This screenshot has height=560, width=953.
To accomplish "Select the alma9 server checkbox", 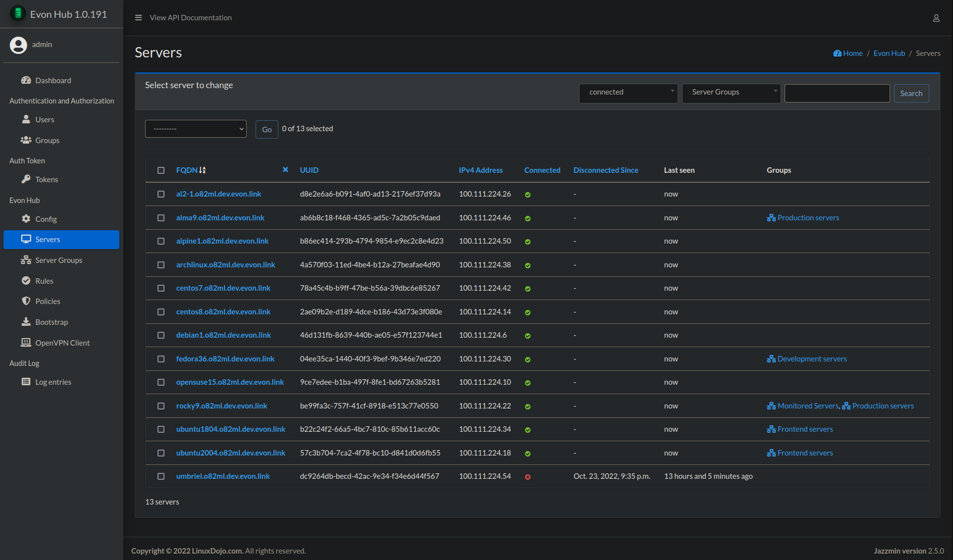I will [x=161, y=218].
